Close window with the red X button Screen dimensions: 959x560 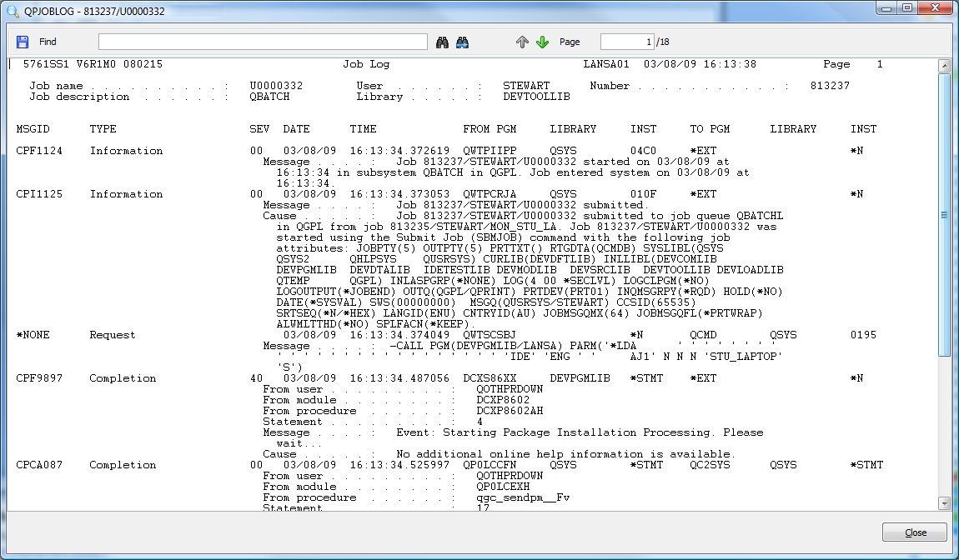click(x=935, y=8)
